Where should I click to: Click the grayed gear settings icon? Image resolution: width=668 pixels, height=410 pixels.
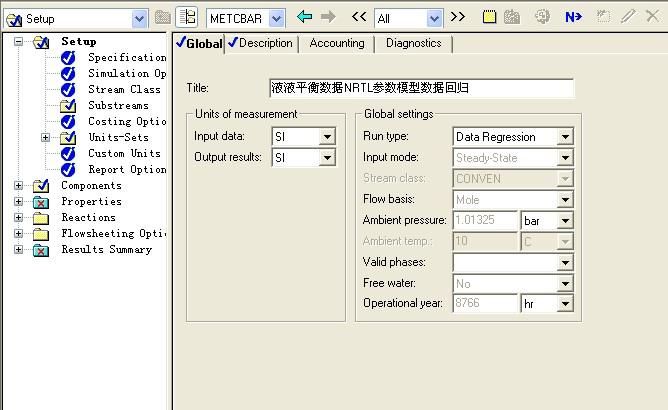(x=542, y=17)
